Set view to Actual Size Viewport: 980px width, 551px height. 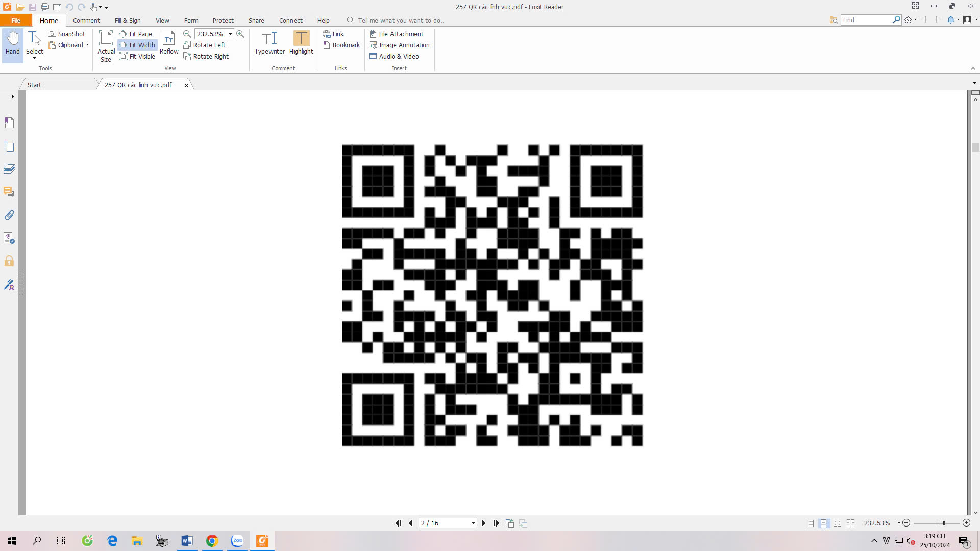pos(106,46)
